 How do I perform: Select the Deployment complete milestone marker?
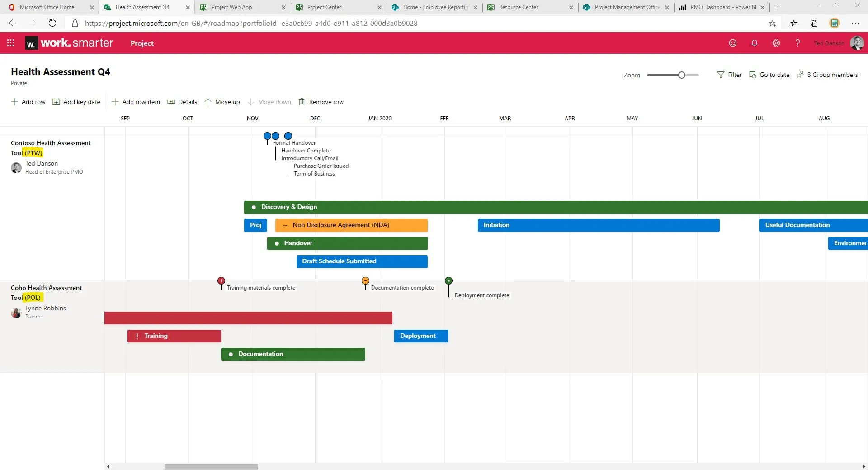(x=448, y=281)
